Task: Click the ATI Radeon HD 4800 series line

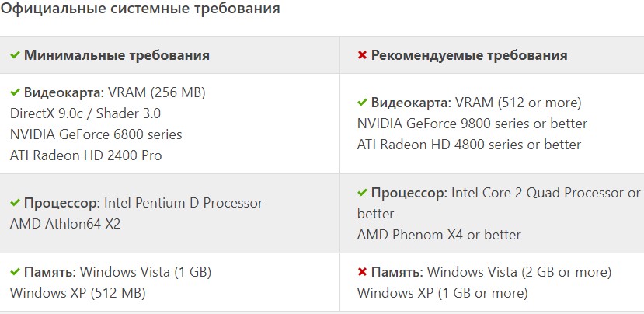Action: coord(469,145)
